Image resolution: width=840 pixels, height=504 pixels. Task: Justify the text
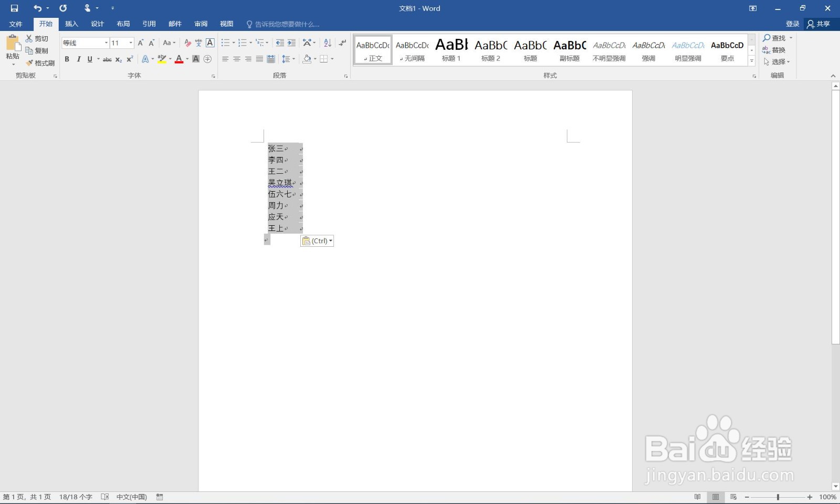coord(259,59)
